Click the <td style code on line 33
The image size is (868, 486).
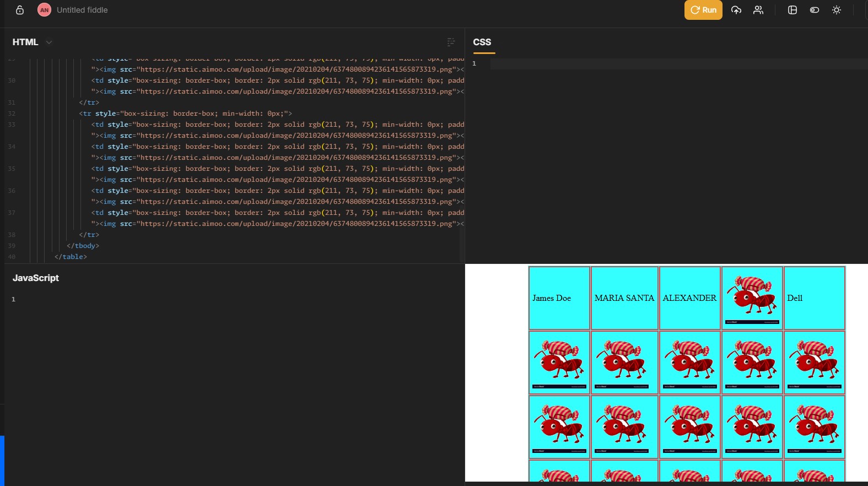278,125
